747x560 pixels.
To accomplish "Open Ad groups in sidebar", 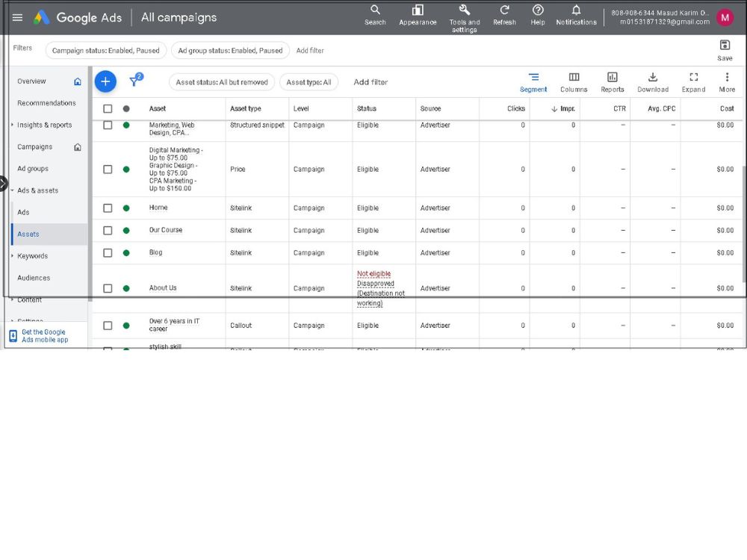I will click(x=33, y=169).
